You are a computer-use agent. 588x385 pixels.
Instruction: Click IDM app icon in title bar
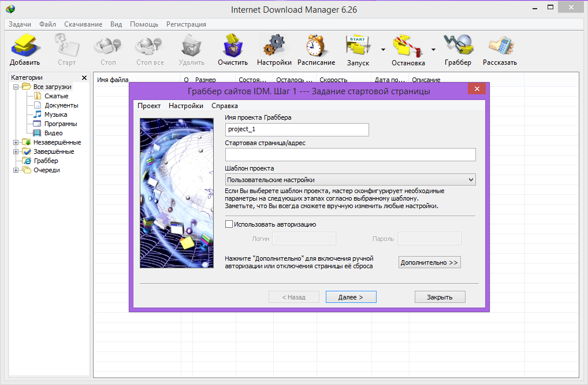click(10, 9)
